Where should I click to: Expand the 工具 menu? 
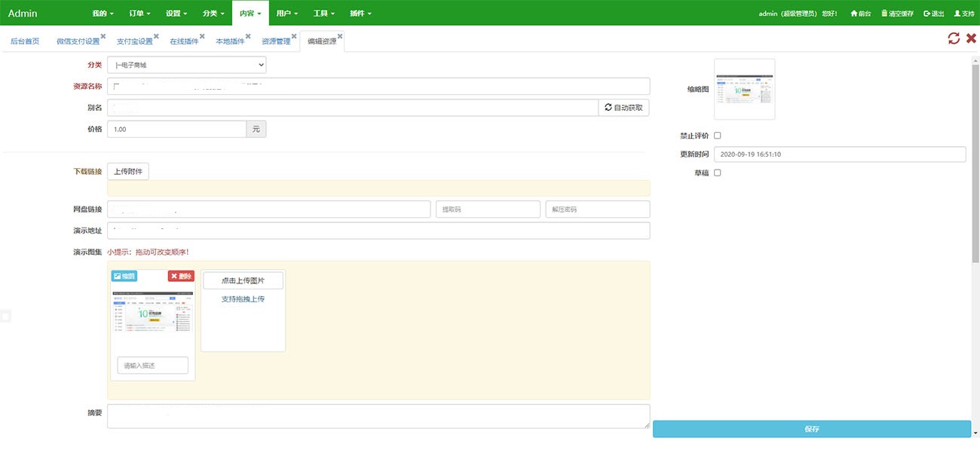point(323,14)
